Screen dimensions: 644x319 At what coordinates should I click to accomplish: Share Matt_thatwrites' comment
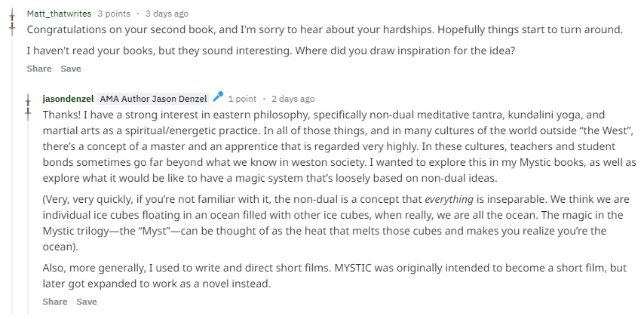pyautogui.click(x=39, y=69)
